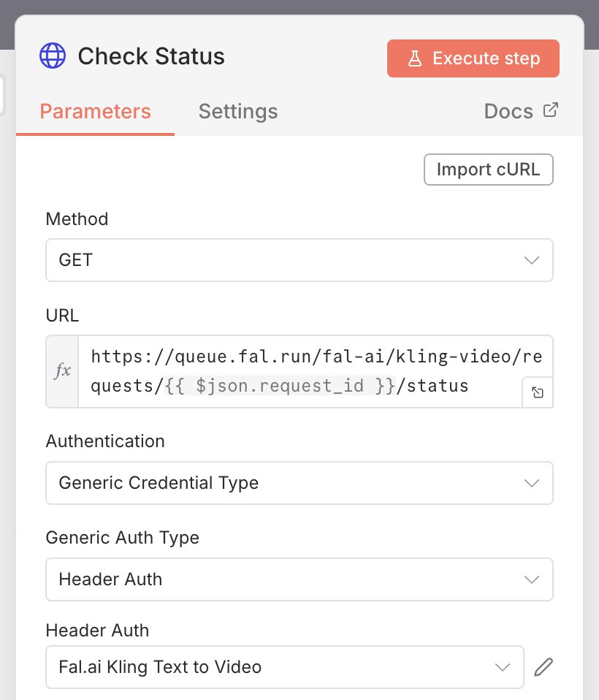Expand the Method dropdown chevron
The height and width of the screenshot is (700, 599).
[x=532, y=260]
